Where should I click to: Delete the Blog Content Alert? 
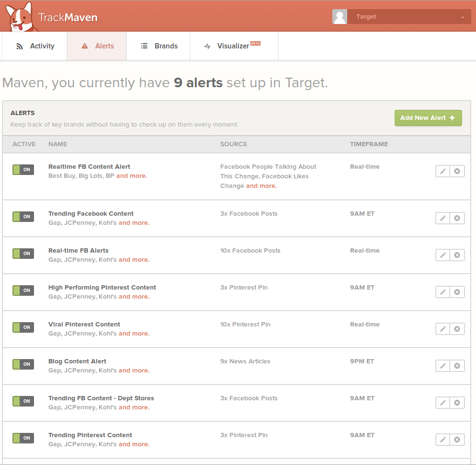click(457, 366)
